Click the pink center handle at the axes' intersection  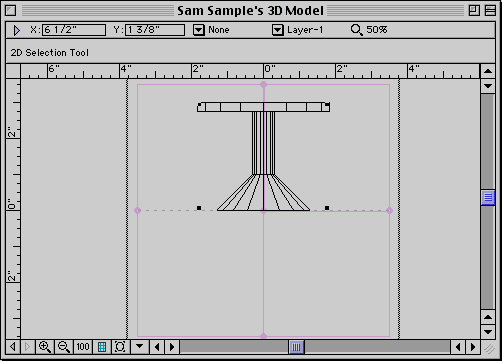pos(263,211)
